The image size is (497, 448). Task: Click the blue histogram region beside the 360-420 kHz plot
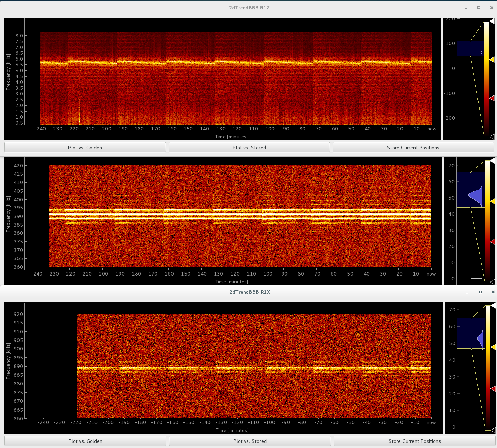click(470, 190)
